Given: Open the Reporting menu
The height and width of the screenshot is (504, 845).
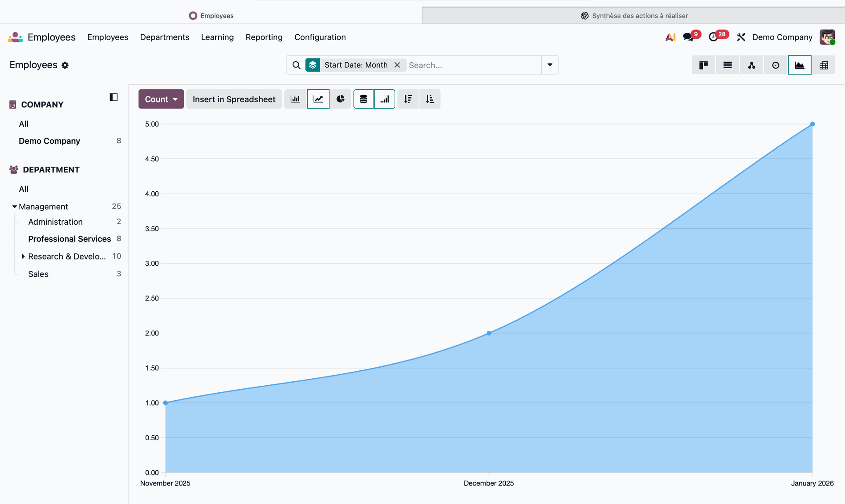Looking at the screenshot, I should tap(264, 37).
